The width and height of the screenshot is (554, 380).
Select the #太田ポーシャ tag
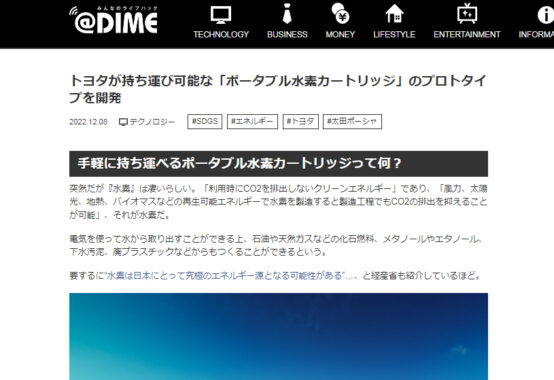[x=352, y=121]
